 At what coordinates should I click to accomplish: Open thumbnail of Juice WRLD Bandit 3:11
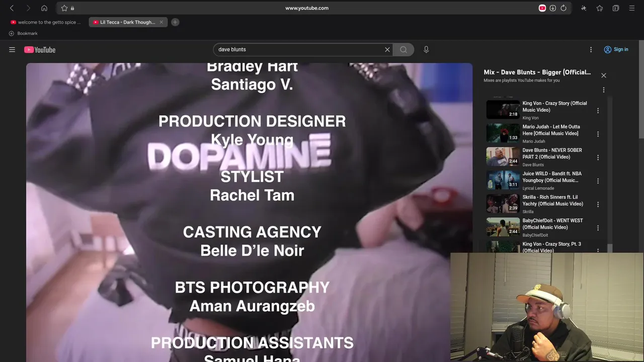503,180
